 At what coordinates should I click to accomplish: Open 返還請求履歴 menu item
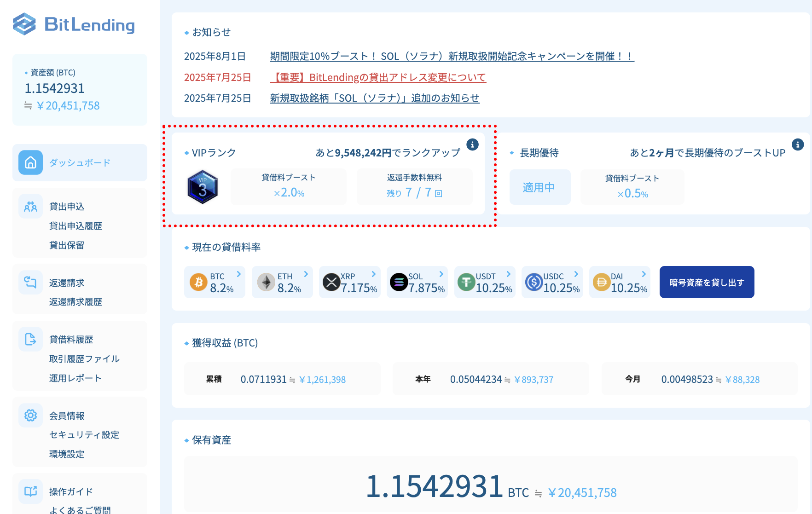pos(75,302)
